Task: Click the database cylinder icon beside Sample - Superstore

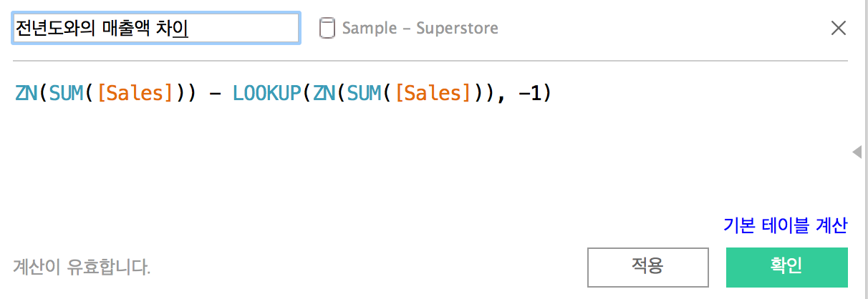Action: (327, 29)
